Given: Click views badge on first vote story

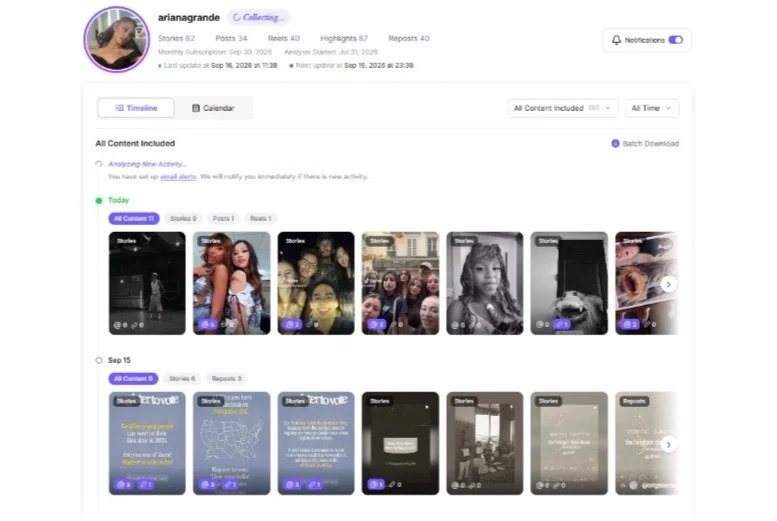Looking at the screenshot, I should [124, 485].
